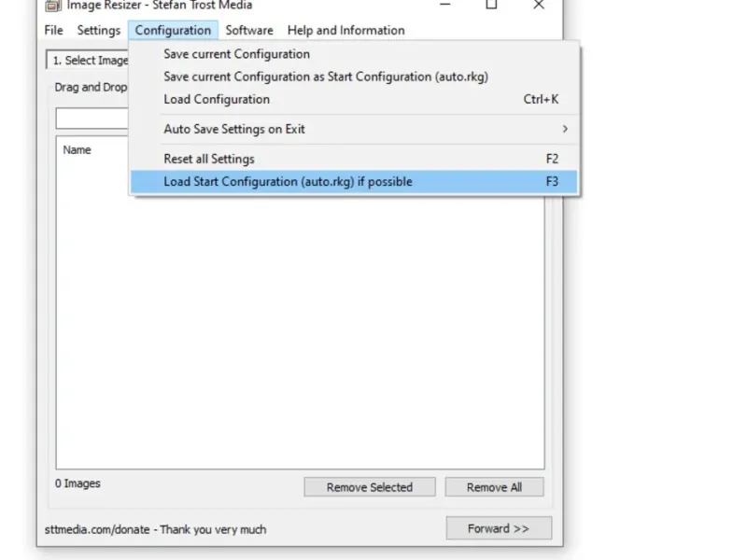Click the Image Resizer app icon in title bar
The width and height of the screenshot is (747, 560).
tap(53, 6)
